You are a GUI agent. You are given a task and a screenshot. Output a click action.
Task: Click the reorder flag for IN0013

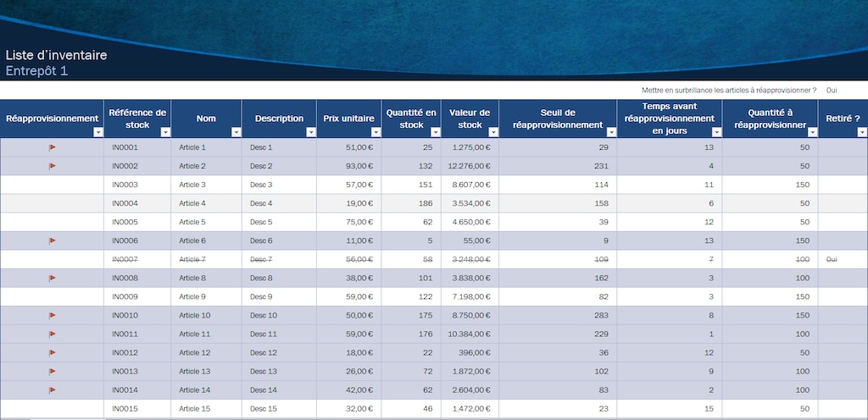(x=52, y=372)
